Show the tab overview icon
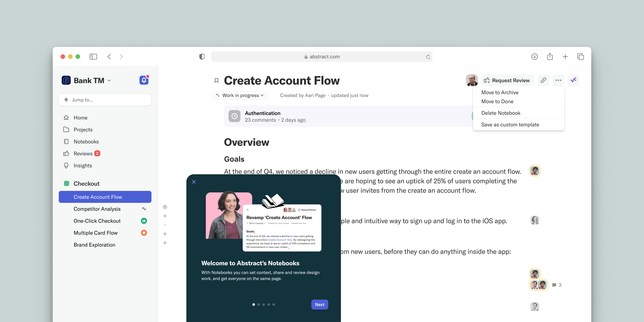The width and height of the screenshot is (644, 322). (x=580, y=57)
